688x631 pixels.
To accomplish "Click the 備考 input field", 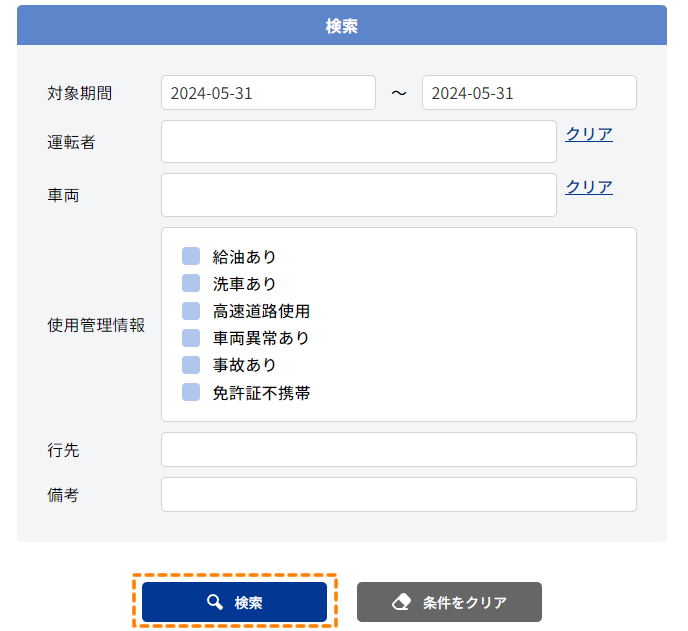I will coord(398,495).
